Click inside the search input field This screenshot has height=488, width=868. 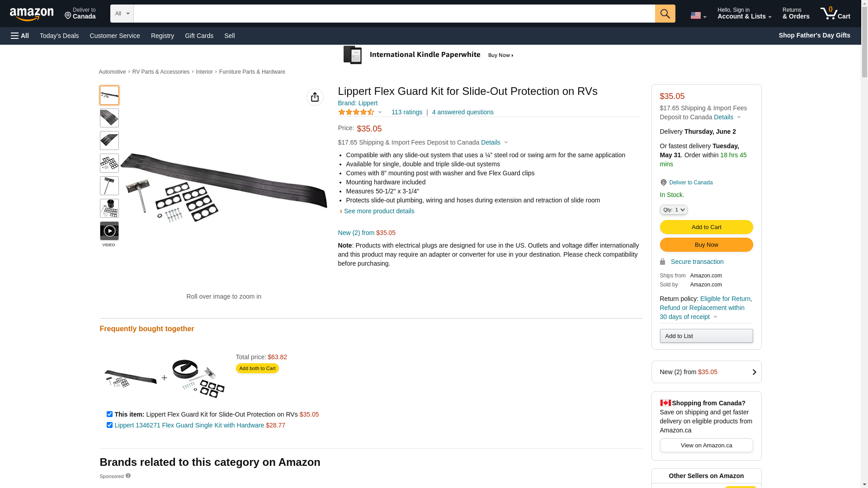(394, 14)
